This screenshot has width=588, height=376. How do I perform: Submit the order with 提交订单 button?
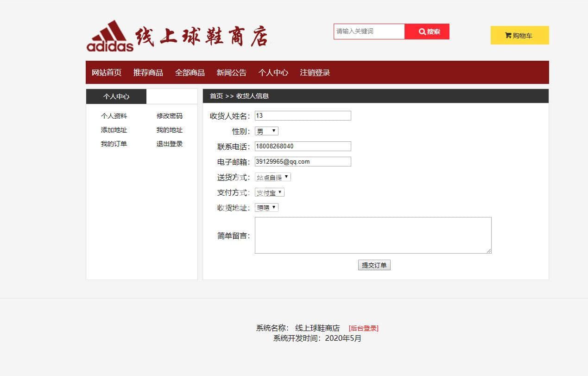374,265
